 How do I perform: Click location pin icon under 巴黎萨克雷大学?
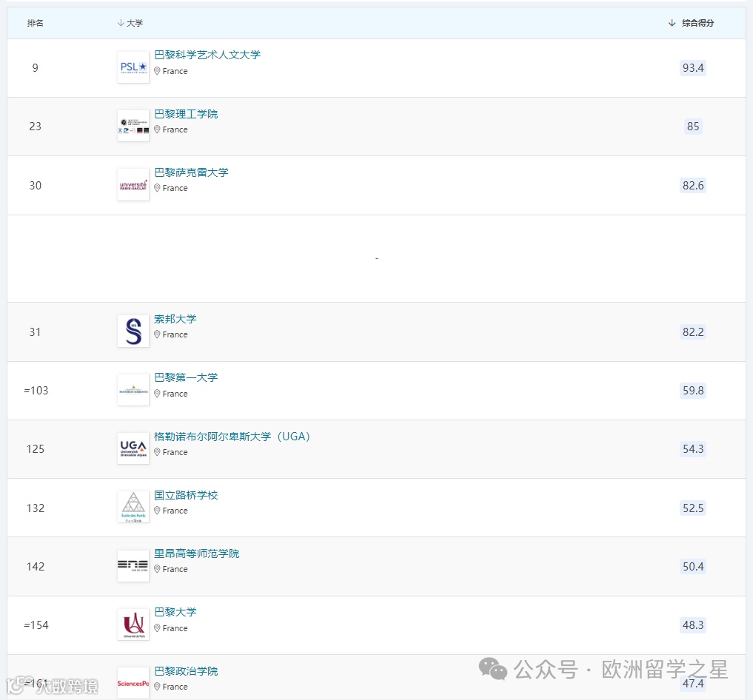pyautogui.click(x=157, y=188)
